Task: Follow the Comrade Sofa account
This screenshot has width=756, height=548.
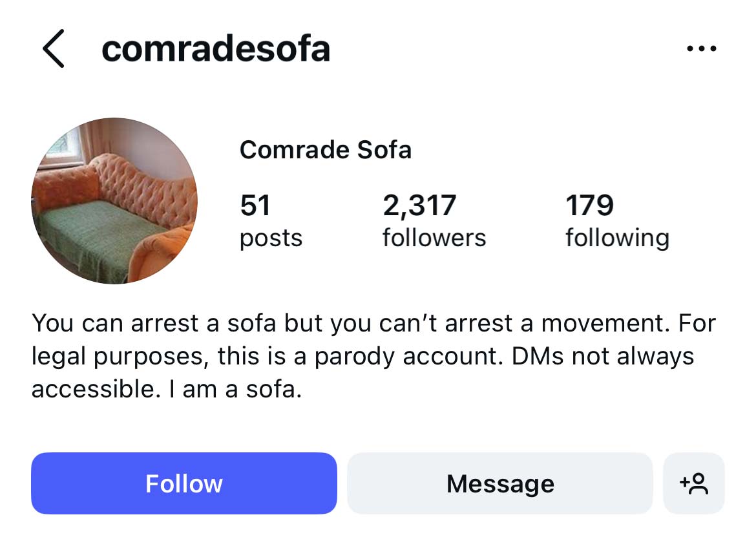Action: [184, 483]
